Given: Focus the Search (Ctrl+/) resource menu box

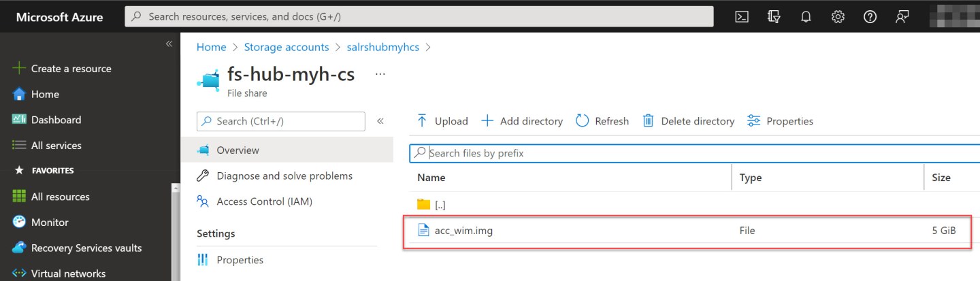Looking at the screenshot, I should point(281,121).
